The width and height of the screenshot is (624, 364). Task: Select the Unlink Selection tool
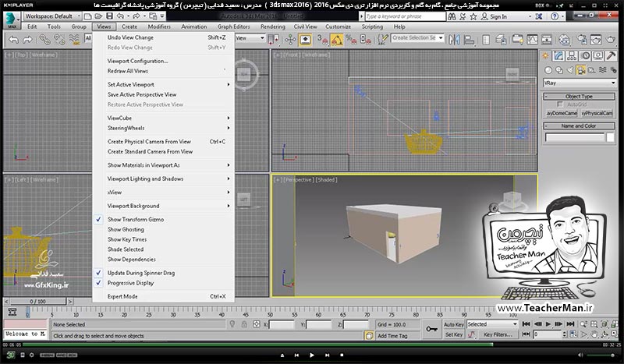click(x=59, y=40)
